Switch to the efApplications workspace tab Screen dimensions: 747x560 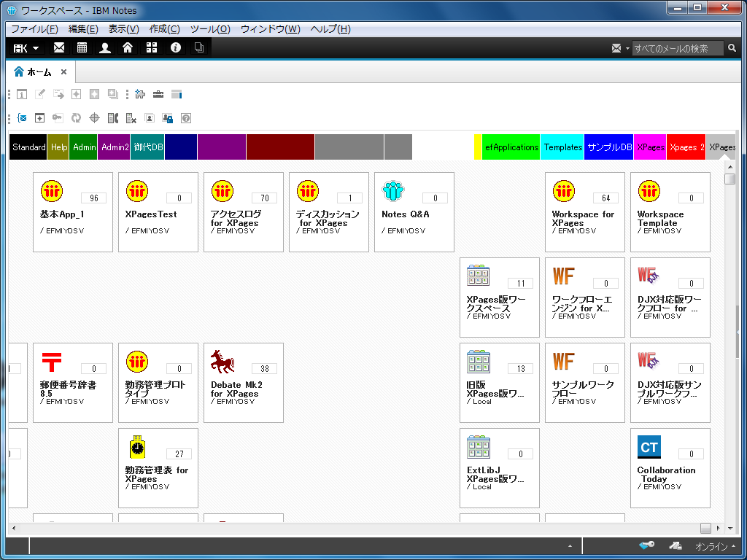[x=511, y=147]
